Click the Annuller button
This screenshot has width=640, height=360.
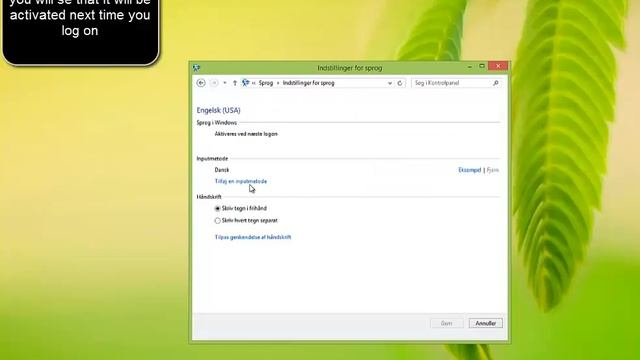pos(486,323)
